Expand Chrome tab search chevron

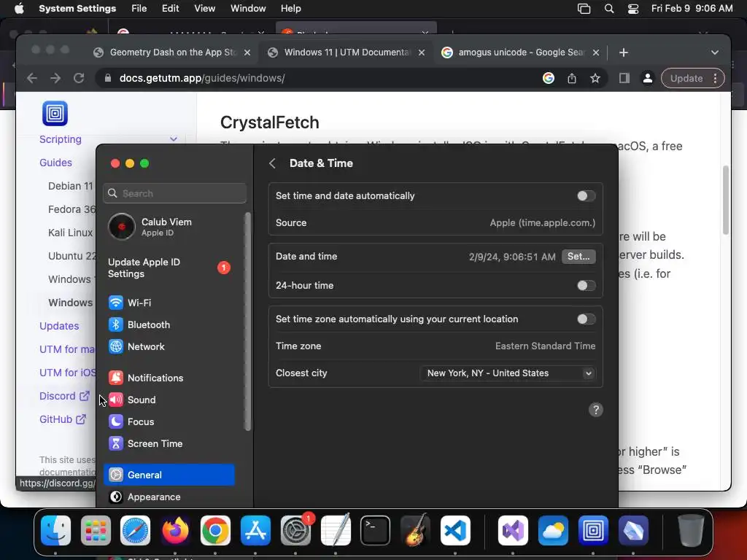pos(715,52)
